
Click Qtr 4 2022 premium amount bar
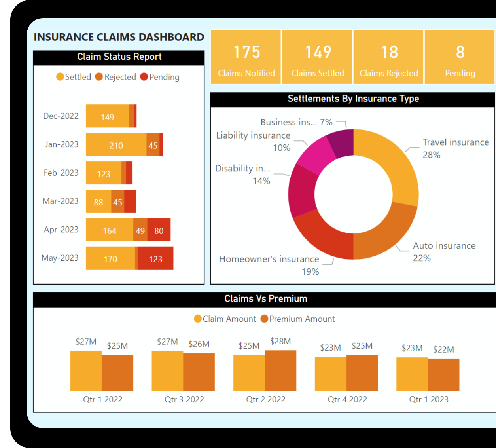click(x=362, y=373)
